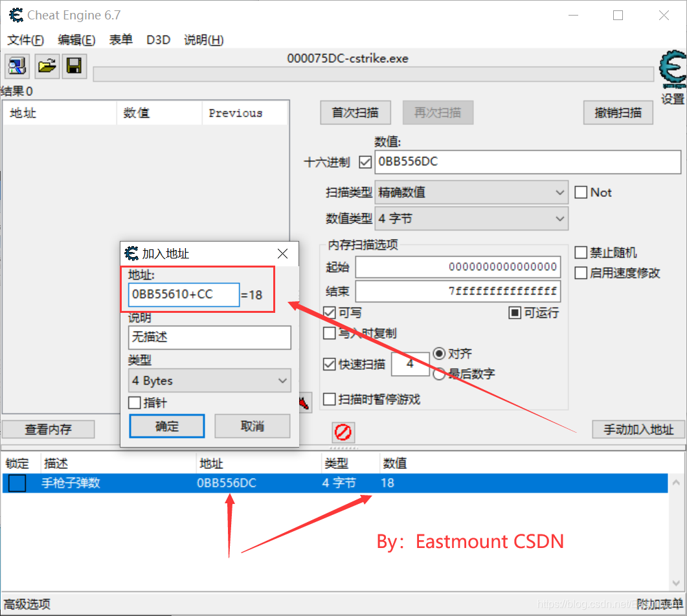Toggle the 可运行 checkbox
The image size is (687, 616).
[515, 313]
